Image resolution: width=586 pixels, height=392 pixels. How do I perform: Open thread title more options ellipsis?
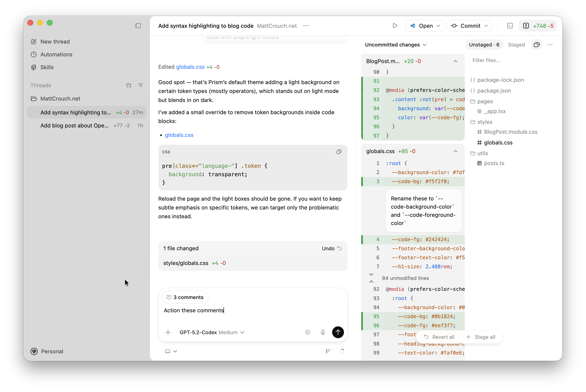click(x=306, y=26)
